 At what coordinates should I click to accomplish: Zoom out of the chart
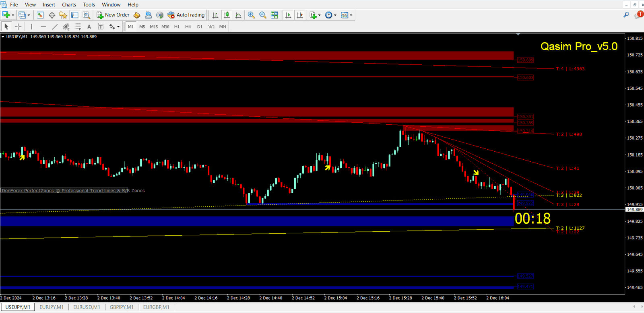pyautogui.click(x=263, y=15)
